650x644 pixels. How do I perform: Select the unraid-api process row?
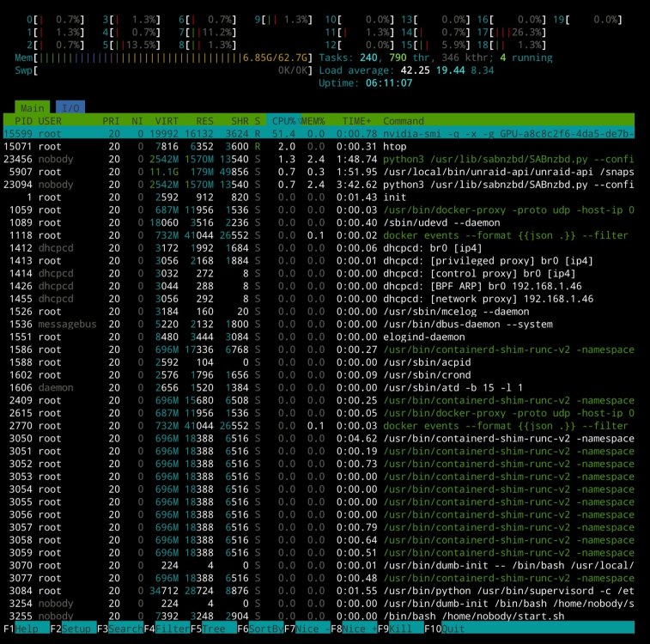(319, 172)
